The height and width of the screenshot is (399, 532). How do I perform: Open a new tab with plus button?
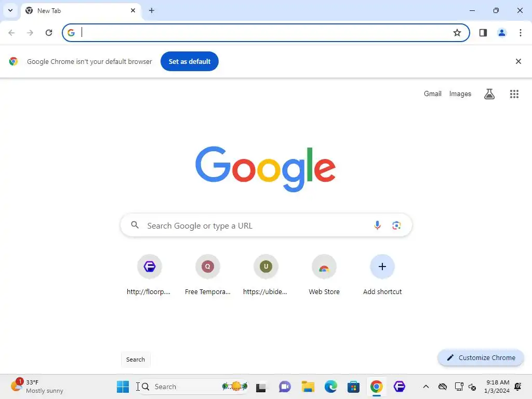tap(151, 10)
